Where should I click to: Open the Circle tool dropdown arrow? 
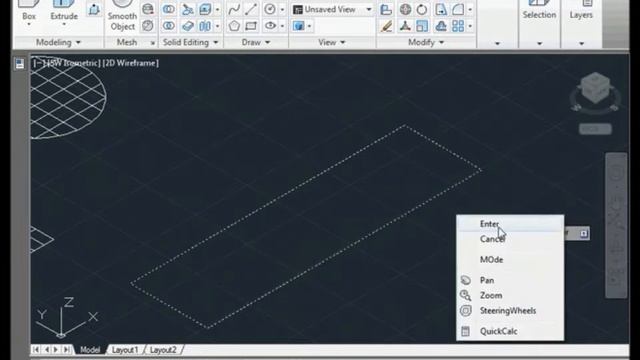(x=282, y=9)
